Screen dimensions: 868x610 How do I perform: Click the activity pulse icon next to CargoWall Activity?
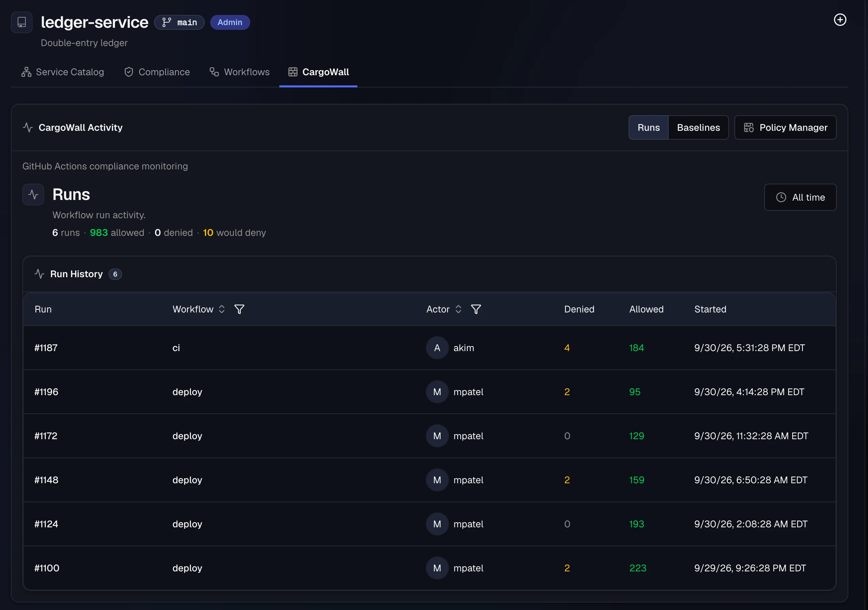[x=27, y=127]
